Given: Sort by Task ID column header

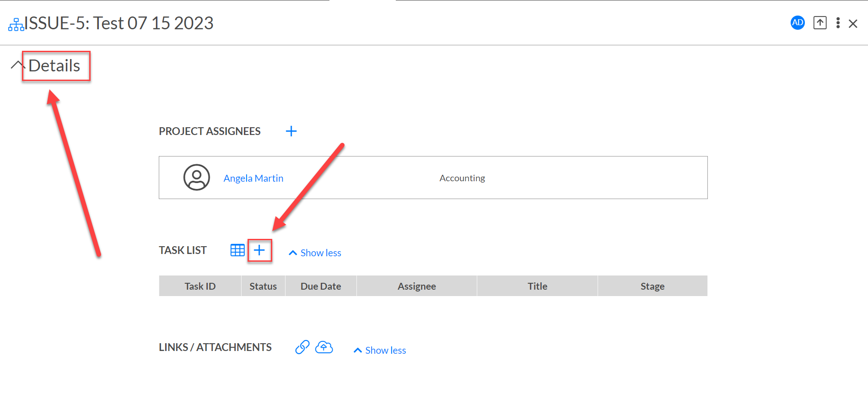Looking at the screenshot, I should pos(200,286).
